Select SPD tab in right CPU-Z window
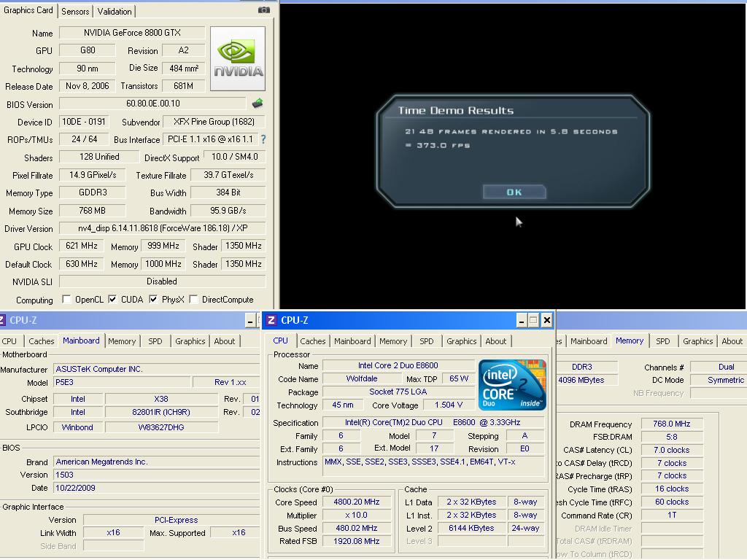 662,341
